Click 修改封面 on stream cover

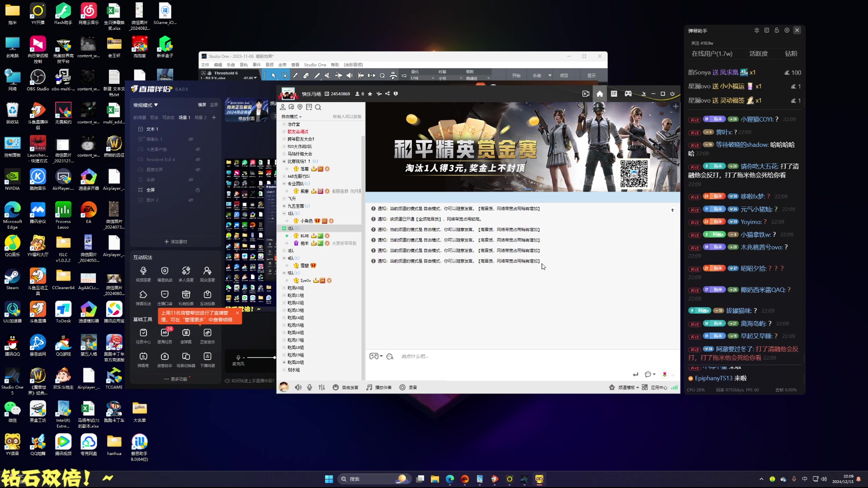246,118
